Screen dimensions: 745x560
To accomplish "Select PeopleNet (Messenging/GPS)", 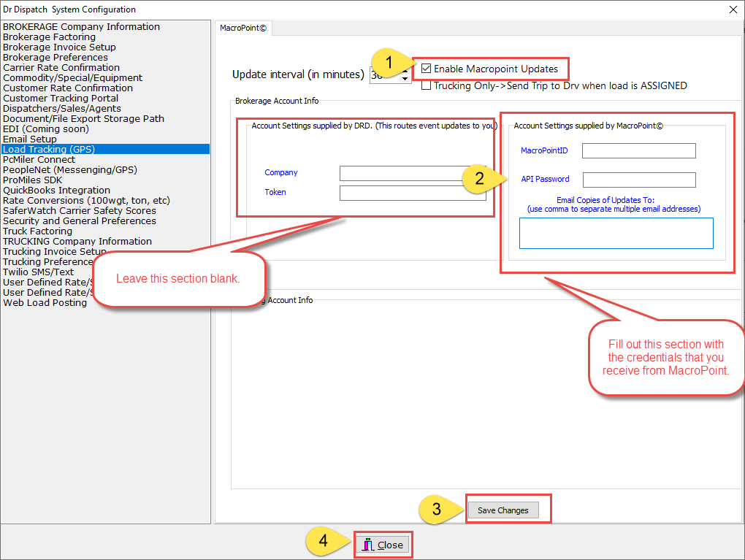I will coord(70,169).
